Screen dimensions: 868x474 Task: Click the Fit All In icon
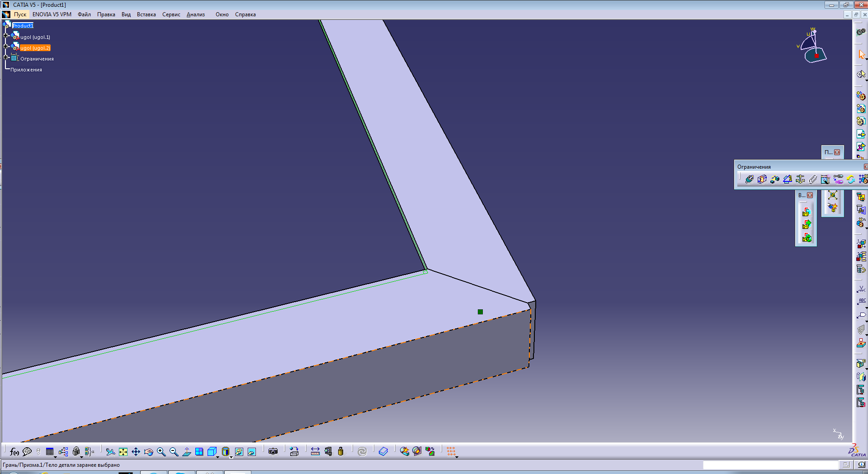coord(123,452)
